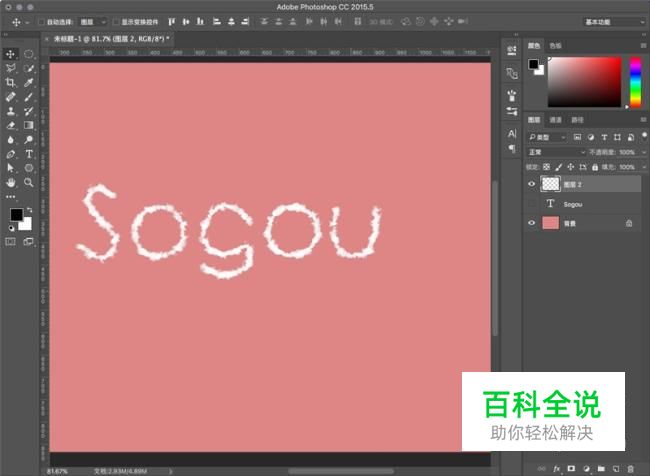Hide layer 2 via its eye icon

[531, 184]
